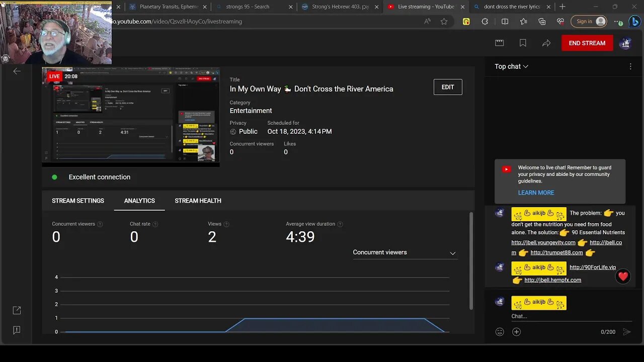Open the Concurrent viewers chart dropdown
Viewport: 644px width, 362px height.
(x=405, y=252)
